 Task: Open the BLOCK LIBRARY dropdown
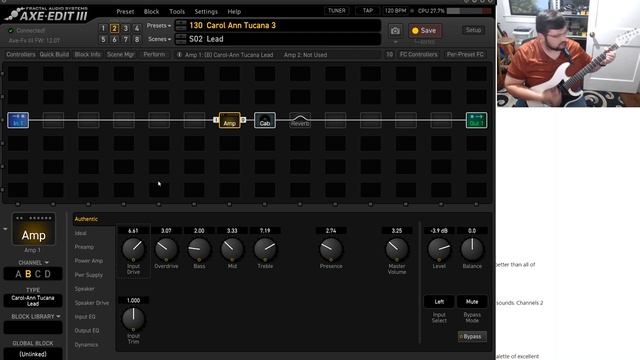(x=36, y=316)
